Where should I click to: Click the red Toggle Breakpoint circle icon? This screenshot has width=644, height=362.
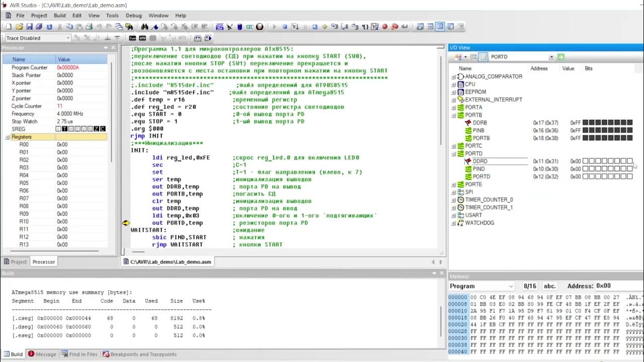click(x=384, y=27)
